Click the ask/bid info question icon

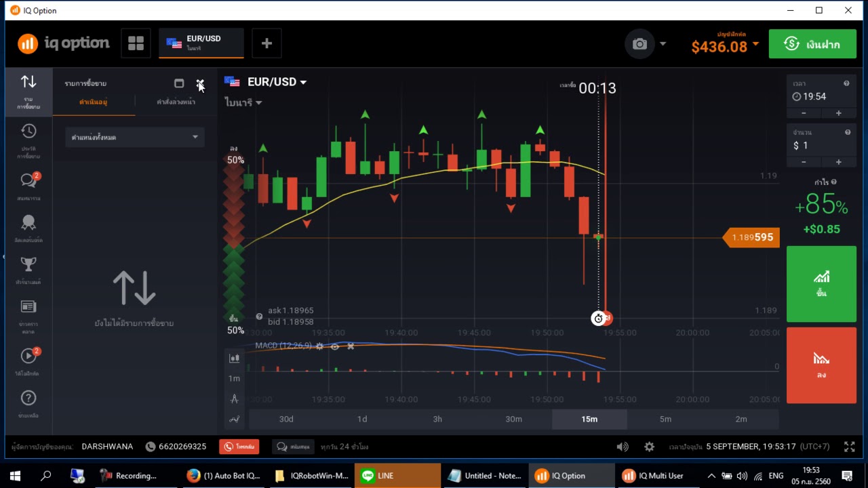click(259, 317)
